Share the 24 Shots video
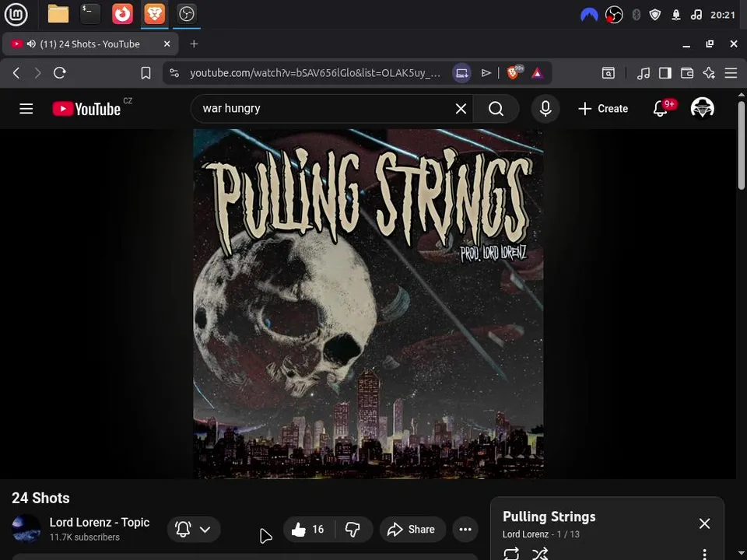 point(412,529)
